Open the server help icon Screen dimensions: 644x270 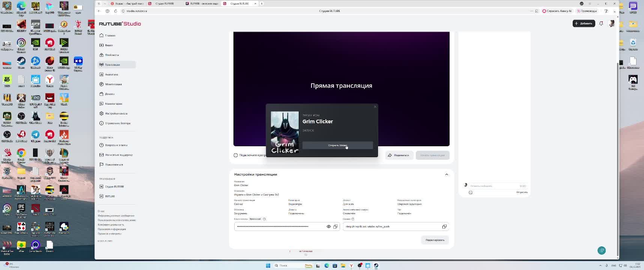353,219
